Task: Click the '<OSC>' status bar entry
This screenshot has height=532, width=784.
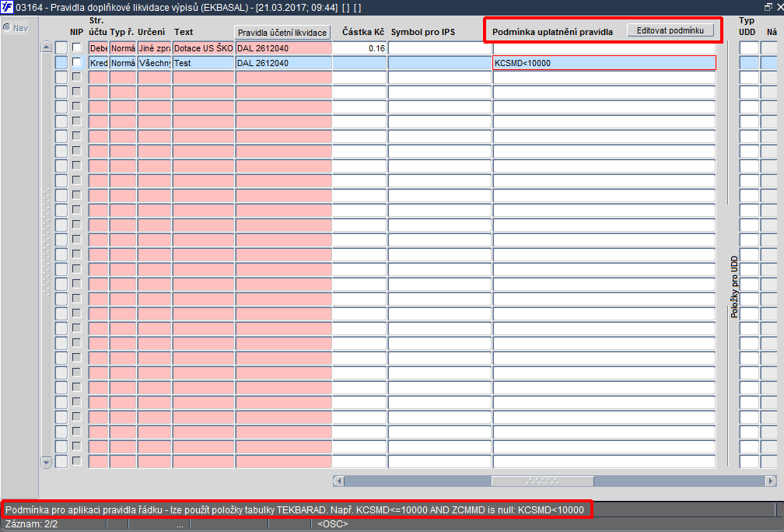Action: pos(333,524)
